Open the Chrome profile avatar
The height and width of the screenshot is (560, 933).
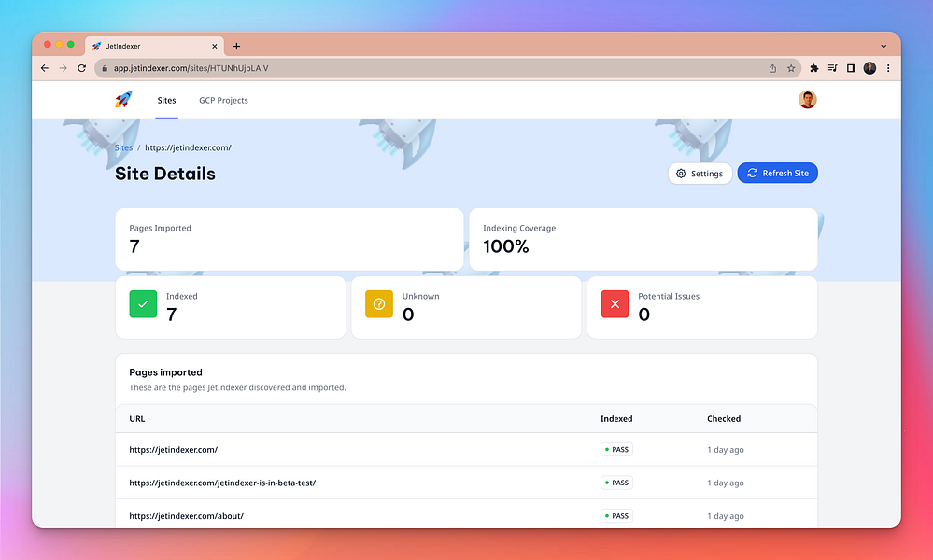pyautogui.click(x=869, y=68)
